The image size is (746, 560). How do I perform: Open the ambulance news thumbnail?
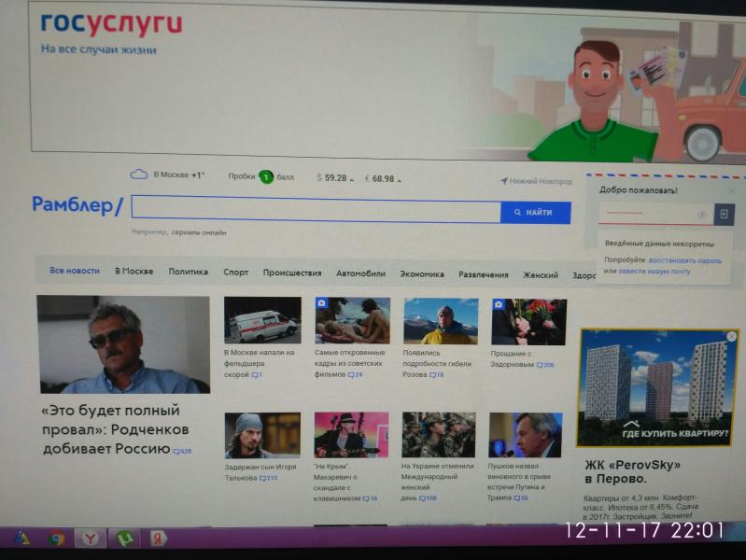[262, 320]
